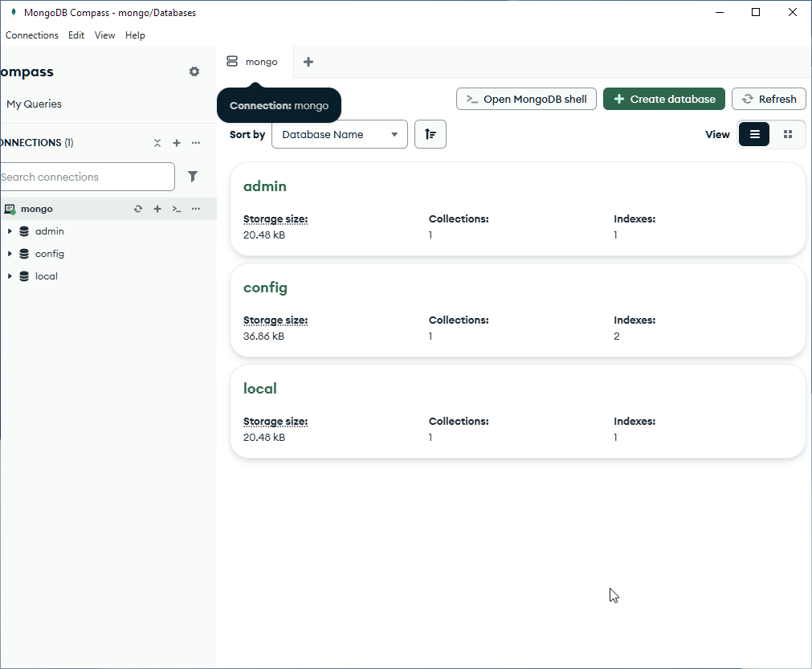
Task: Open Sort by Database Name dropdown
Action: pyautogui.click(x=340, y=135)
